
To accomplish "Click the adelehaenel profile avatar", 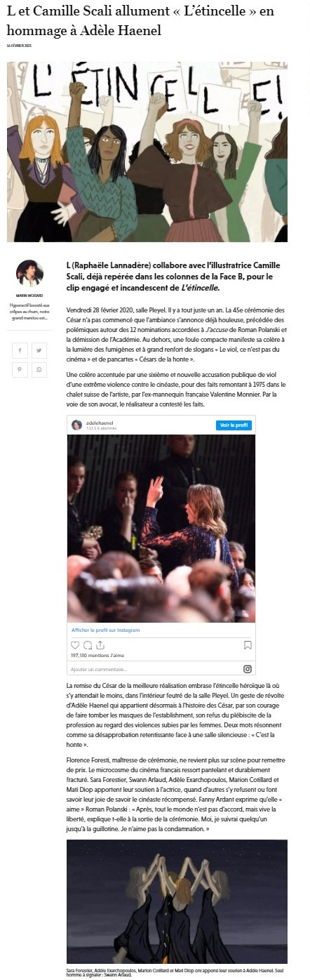I will coord(76,425).
